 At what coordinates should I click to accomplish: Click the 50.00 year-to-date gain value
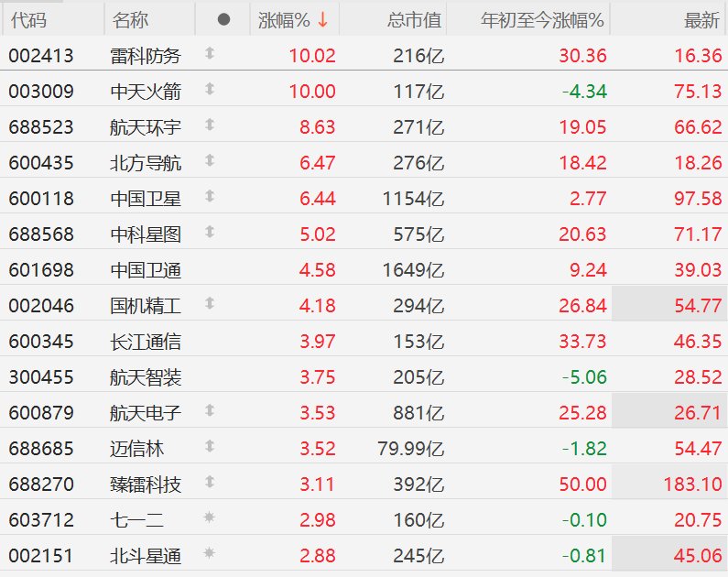click(x=582, y=484)
